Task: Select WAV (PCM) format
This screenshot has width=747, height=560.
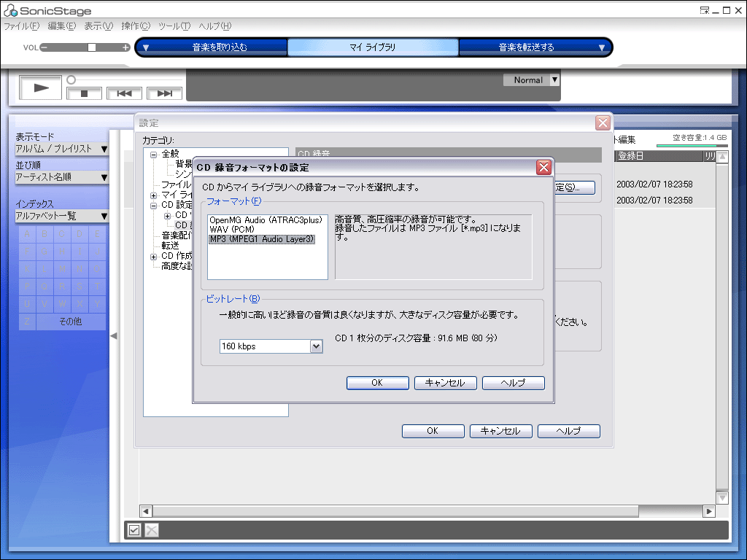Action: click(x=232, y=230)
